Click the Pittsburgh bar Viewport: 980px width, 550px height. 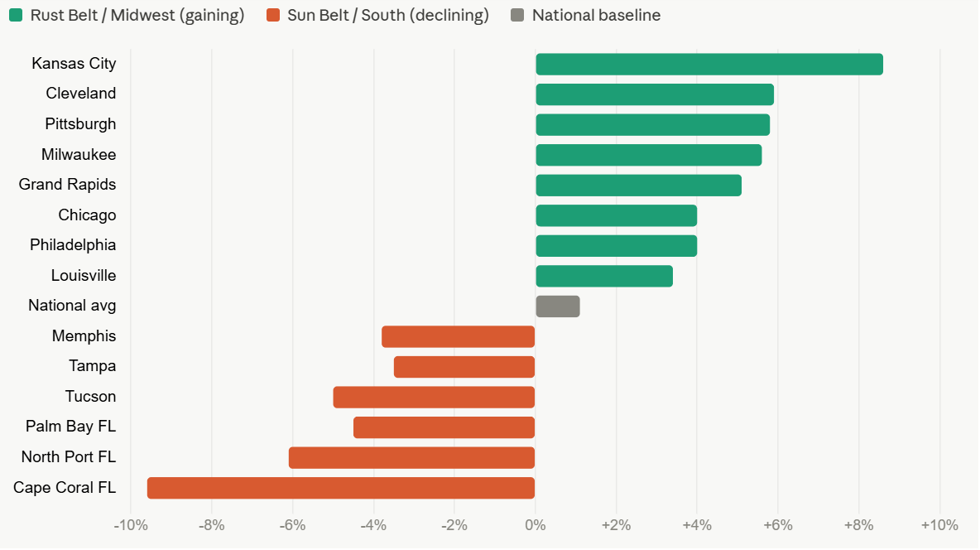point(652,124)
